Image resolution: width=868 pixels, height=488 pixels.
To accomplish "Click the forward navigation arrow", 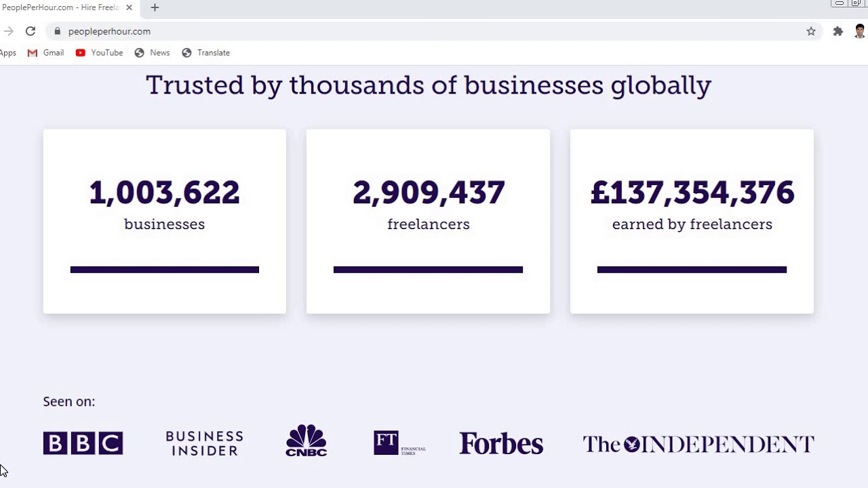I will coord(9,31).
